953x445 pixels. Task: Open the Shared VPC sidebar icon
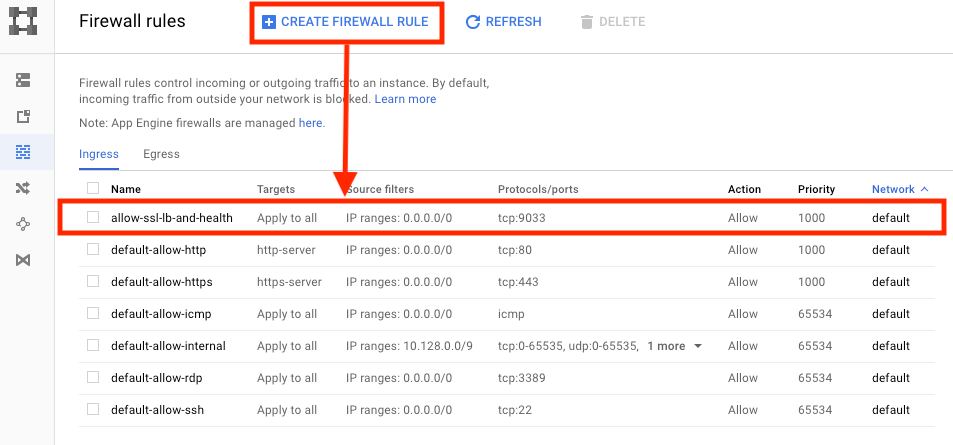[x=24, y=260]
